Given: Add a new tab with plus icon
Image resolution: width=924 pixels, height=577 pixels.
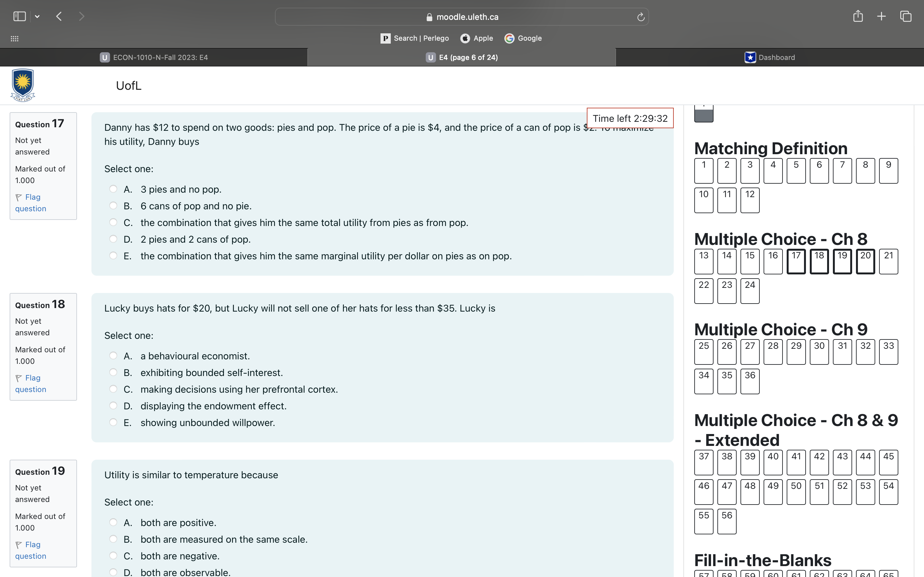Looking at the screenshot, I should tap(881, 16).
